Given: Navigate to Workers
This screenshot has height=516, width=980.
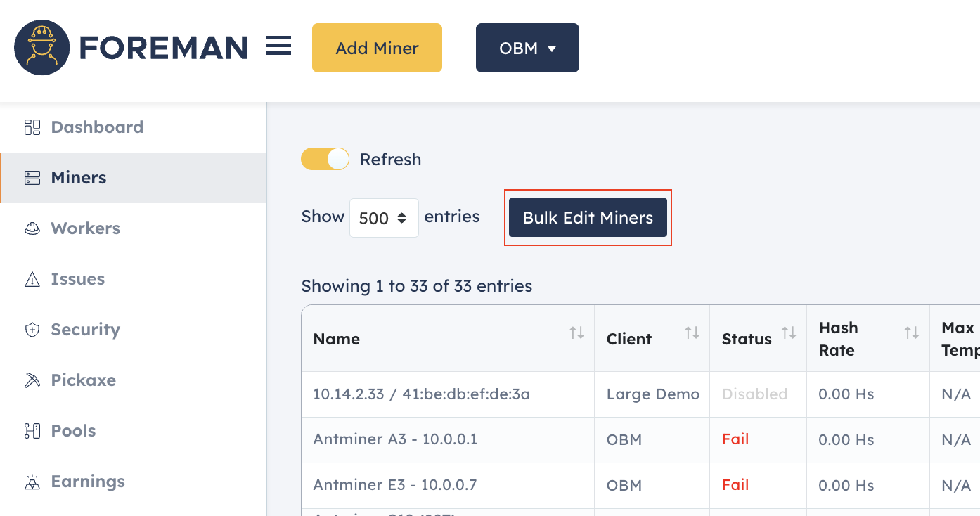Looking at the screenshot, I should [x=86, y=228].
